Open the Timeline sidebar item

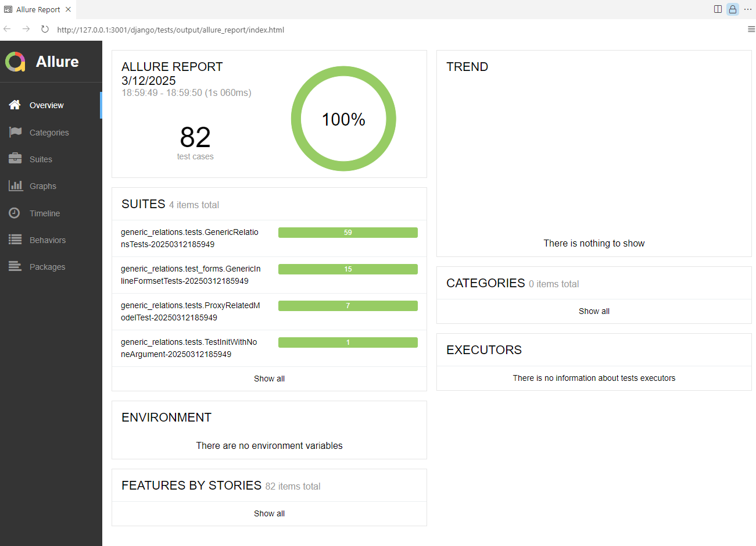click(x=51, y=213)
